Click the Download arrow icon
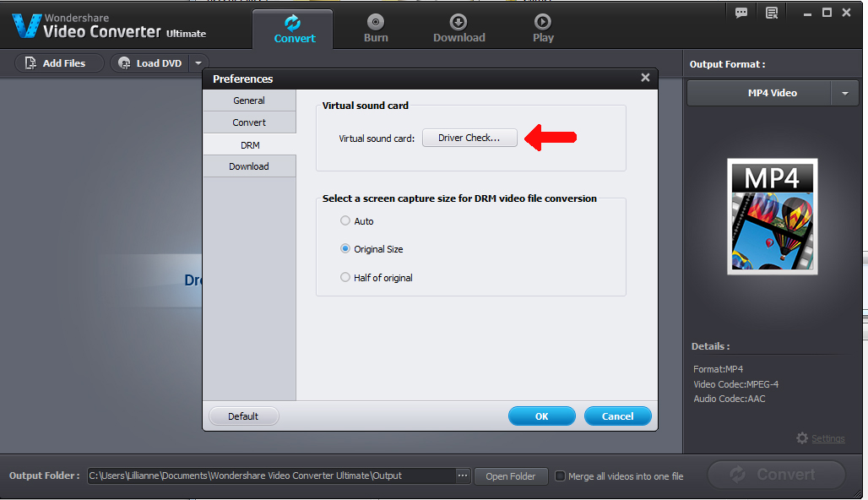The width and height of the screenshot is (868, 500). pos(458,22)
